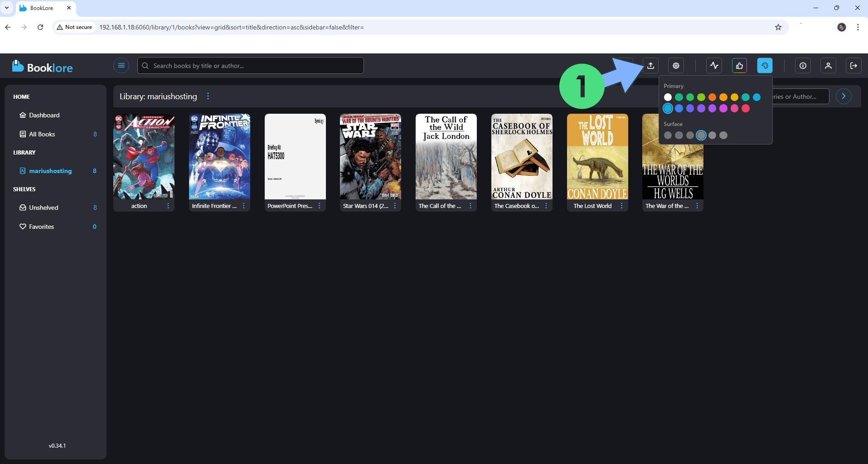The width and height of the screenshot is (868, 464).
Task: Click the Chrome profile avatar
Action: tap(842, 27)
